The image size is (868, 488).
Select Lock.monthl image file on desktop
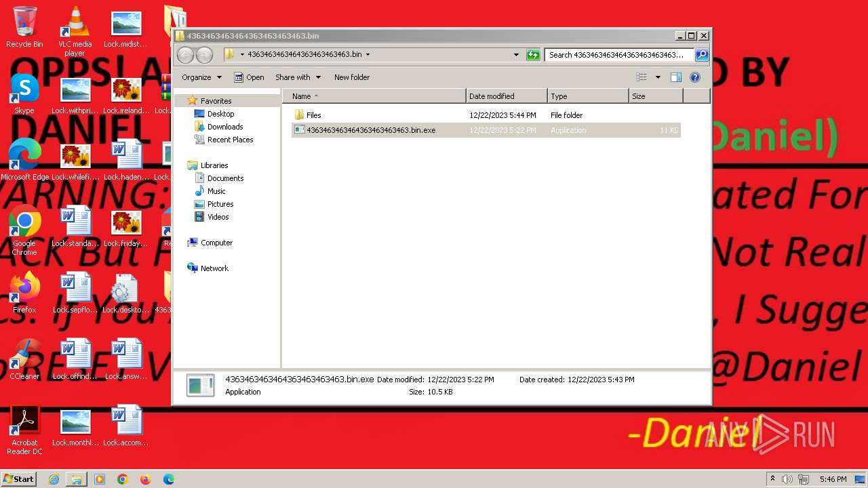(x=75, y=427)
